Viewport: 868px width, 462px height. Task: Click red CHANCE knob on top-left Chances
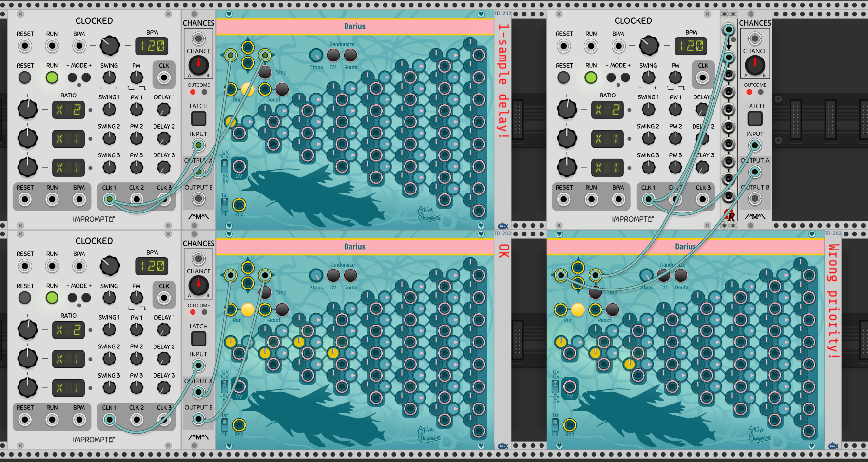coord(198,65)
